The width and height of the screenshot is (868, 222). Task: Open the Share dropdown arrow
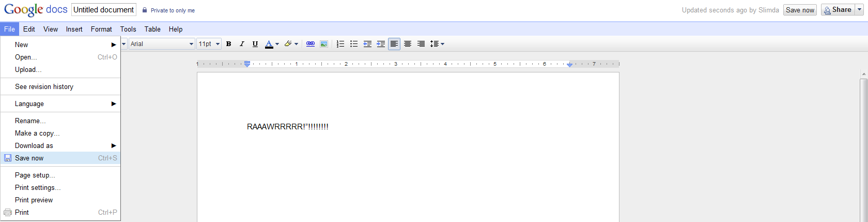(860, 10)
